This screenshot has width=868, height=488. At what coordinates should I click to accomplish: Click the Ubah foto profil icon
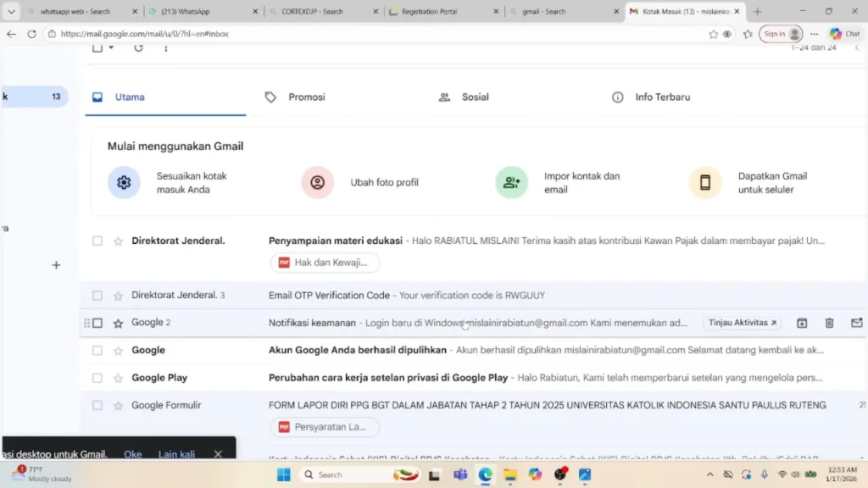pyautogui.click(x=317, y=182)
